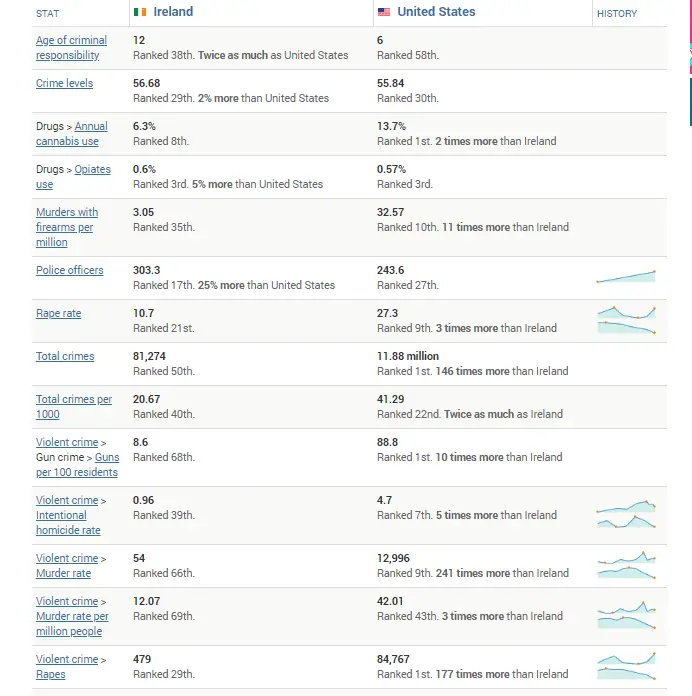The height and width of the screenshot is (696, 692).
Task: Open the Police officers history sparkline chart
Action: click(626, 277)
